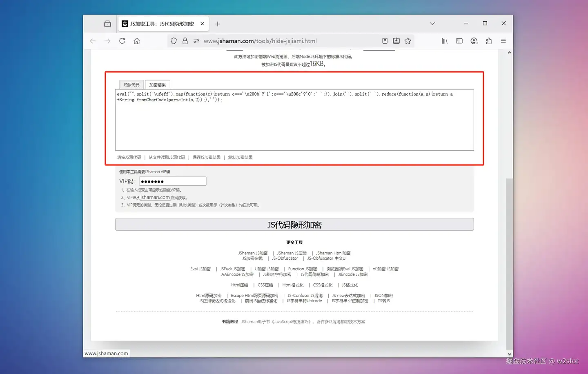The width and height of the screenshot is (588, 374).
Task: Open the o0加密 JS加密 link
Action: click(x=385, y=269)
